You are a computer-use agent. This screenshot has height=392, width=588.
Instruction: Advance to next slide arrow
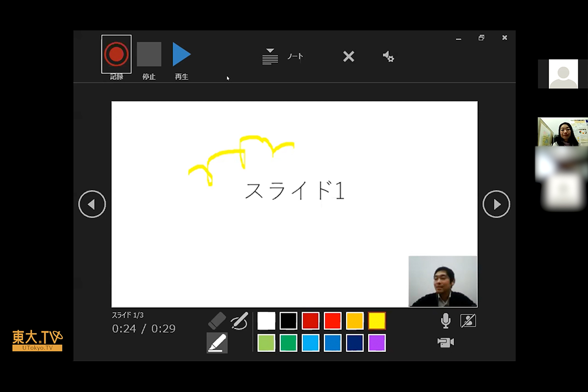[x=496, y=204]
